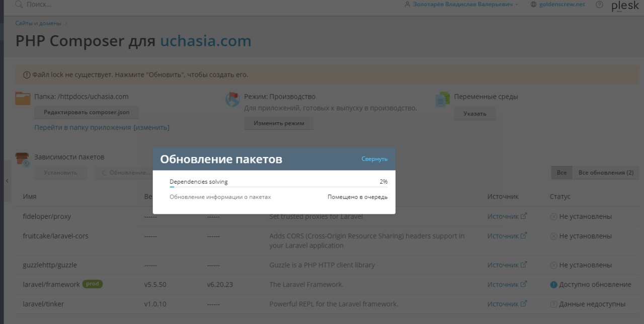Click the Обновление пакетов dialog title
This screenshot has height=324, width=644.
(221, 159)
